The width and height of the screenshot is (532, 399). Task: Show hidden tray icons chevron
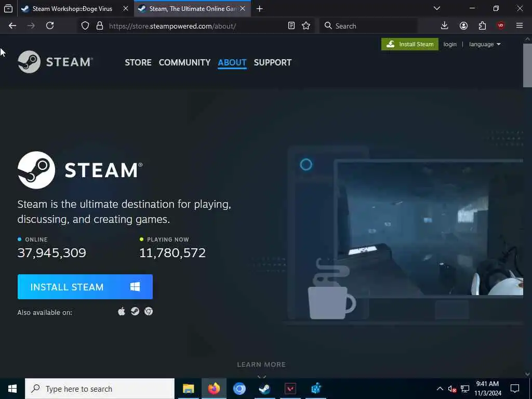coord(440,389)
